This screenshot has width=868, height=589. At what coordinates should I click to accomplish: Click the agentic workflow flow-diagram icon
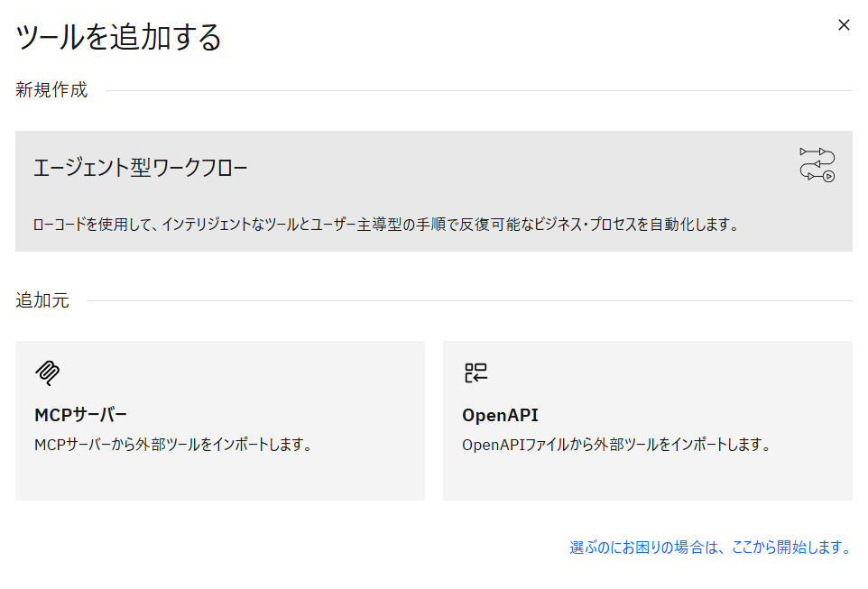817,165
